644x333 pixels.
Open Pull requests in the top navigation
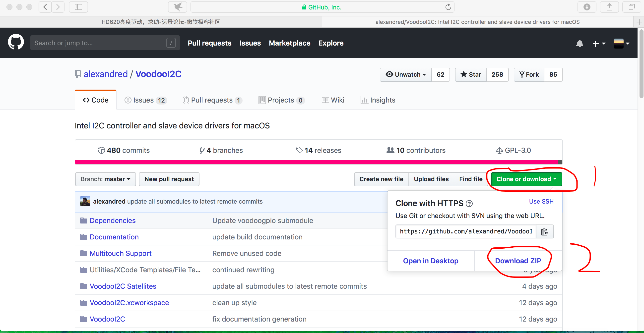point(209,43)
